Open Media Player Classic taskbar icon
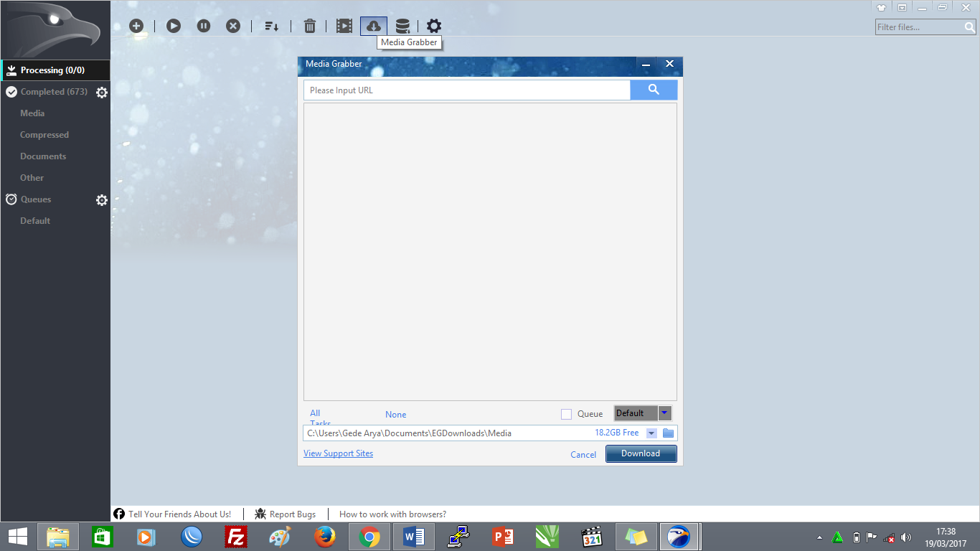Screen dimensions: 980x551 (x=592, y=537)
